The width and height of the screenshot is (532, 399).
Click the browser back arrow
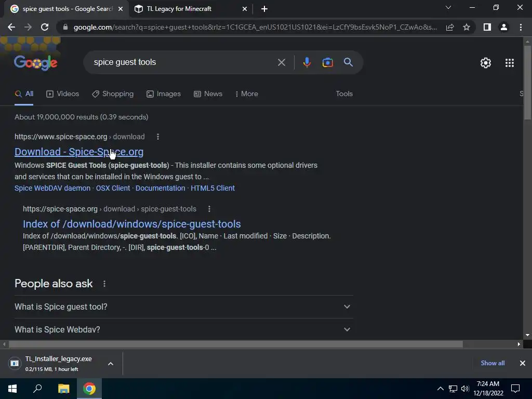point(11,27)
